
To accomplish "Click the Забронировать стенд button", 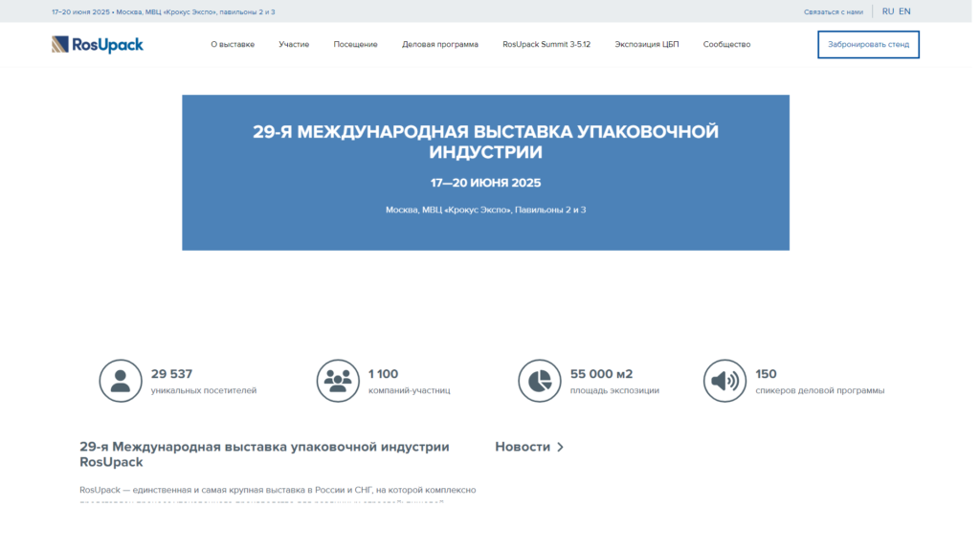I will (868, 44).
